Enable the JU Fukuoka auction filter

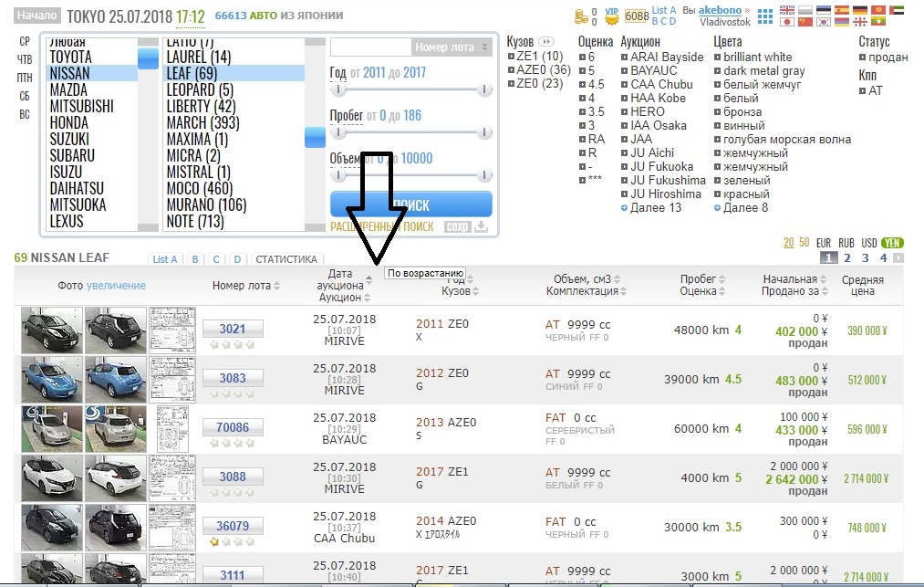pyautogui.click(x=624, y=167)
